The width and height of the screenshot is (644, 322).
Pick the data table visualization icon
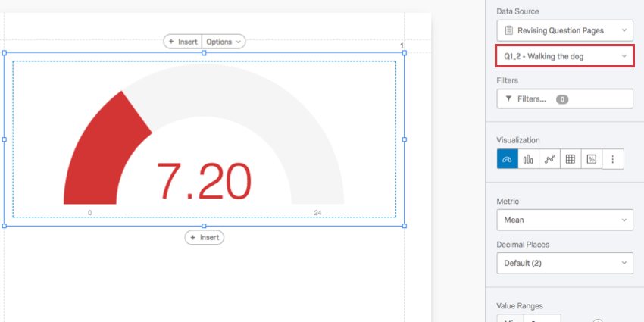point(571,159)
